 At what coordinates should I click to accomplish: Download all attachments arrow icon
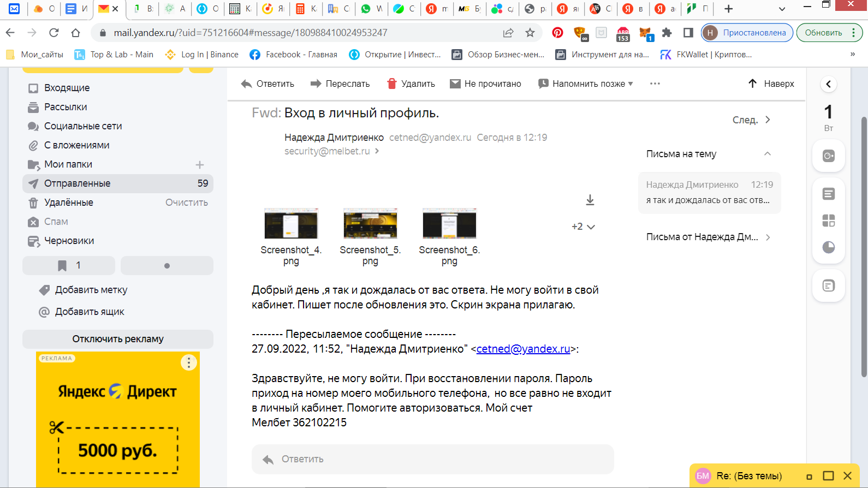[590, 200]
